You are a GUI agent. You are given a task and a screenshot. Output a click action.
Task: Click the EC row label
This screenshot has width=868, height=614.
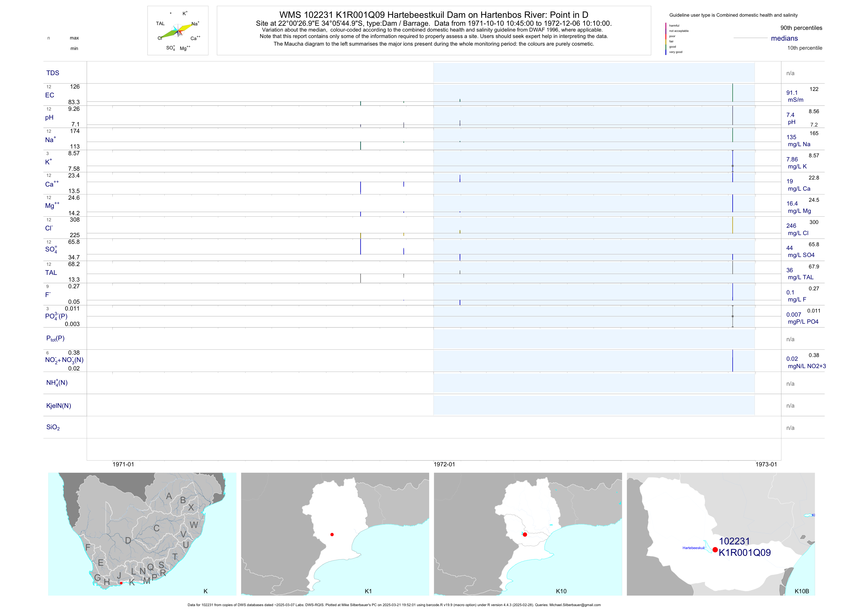tap(49, 95)
